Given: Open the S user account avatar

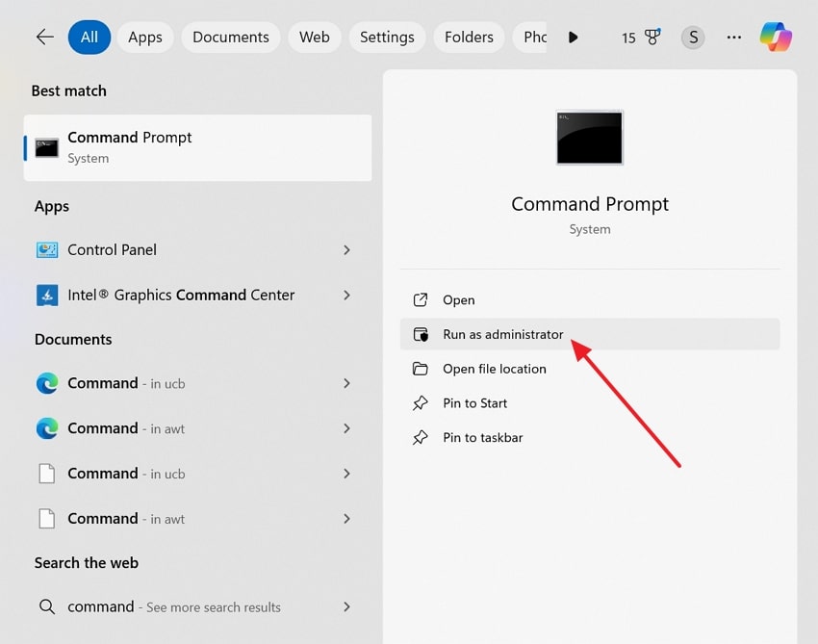Looking at the screenshot, I should [x=693, y=37].
